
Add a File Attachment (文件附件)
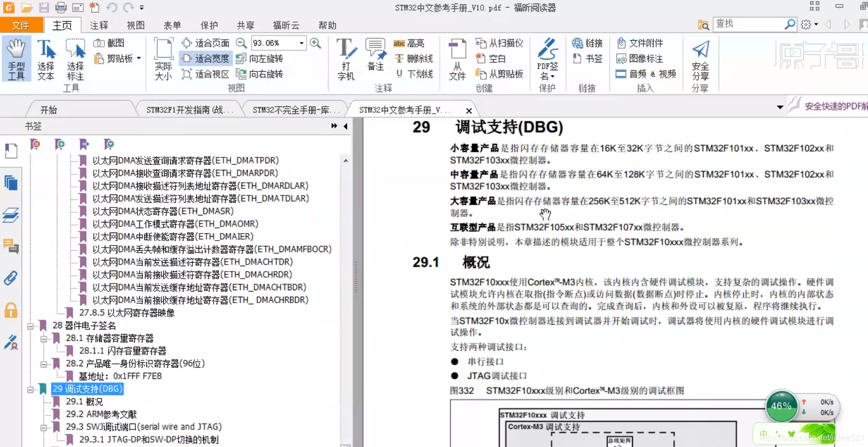click(x=640, y=43)
